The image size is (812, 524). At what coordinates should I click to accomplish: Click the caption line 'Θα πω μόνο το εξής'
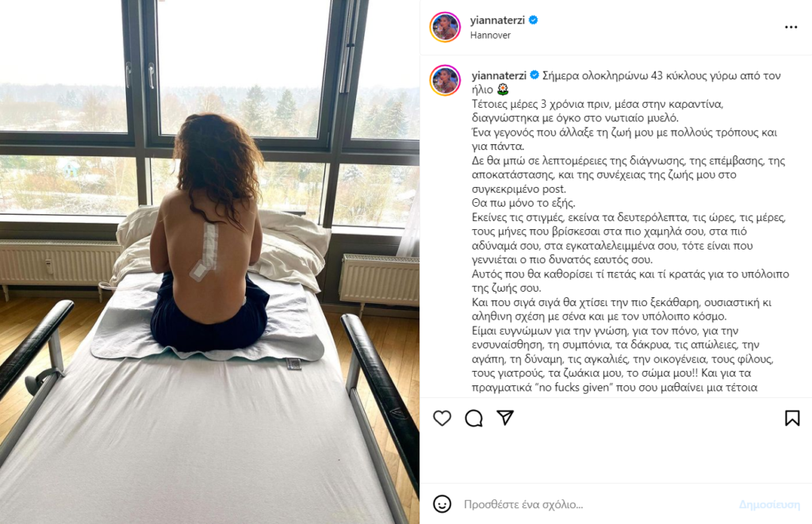523,203
